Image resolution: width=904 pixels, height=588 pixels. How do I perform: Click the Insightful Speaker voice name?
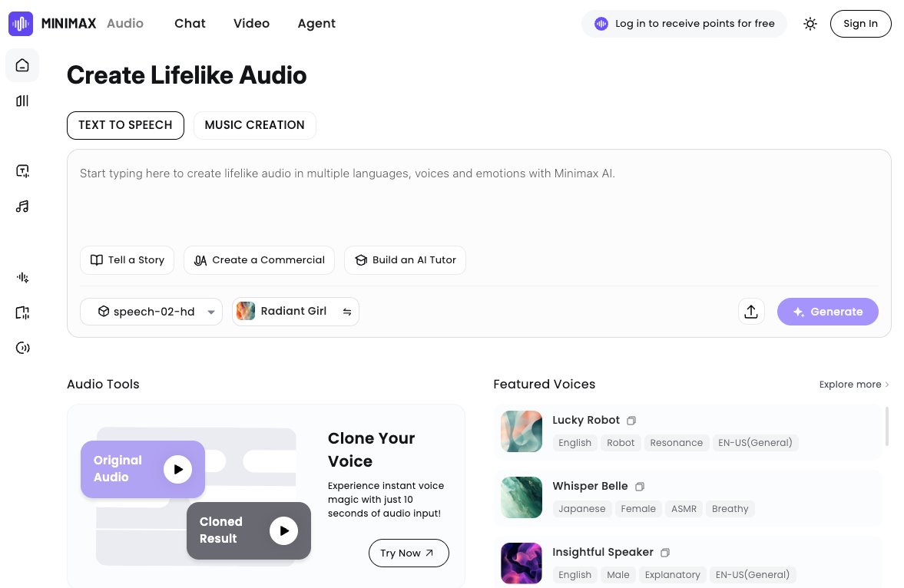tap(602, 552)
